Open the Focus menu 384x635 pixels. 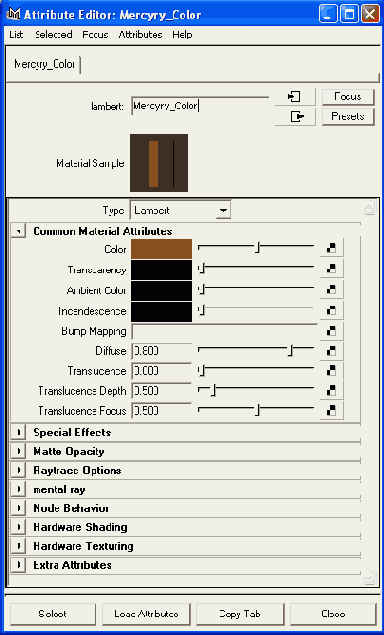(95, 35)
